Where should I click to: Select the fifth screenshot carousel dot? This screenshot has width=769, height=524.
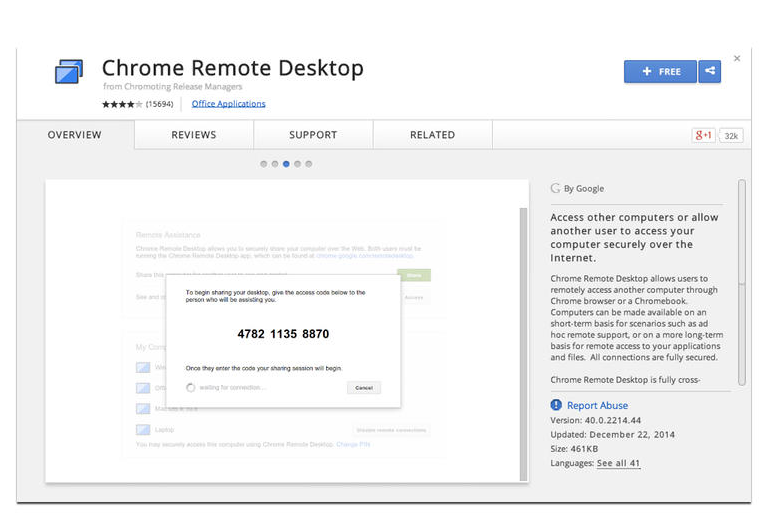click(x=308, y=164)
